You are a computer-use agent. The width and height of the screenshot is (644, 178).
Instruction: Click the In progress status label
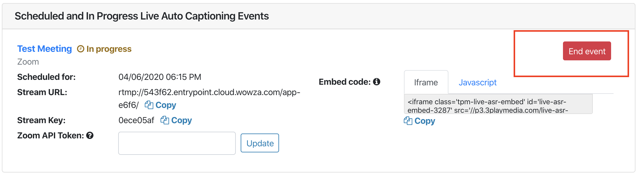(109, 49)
